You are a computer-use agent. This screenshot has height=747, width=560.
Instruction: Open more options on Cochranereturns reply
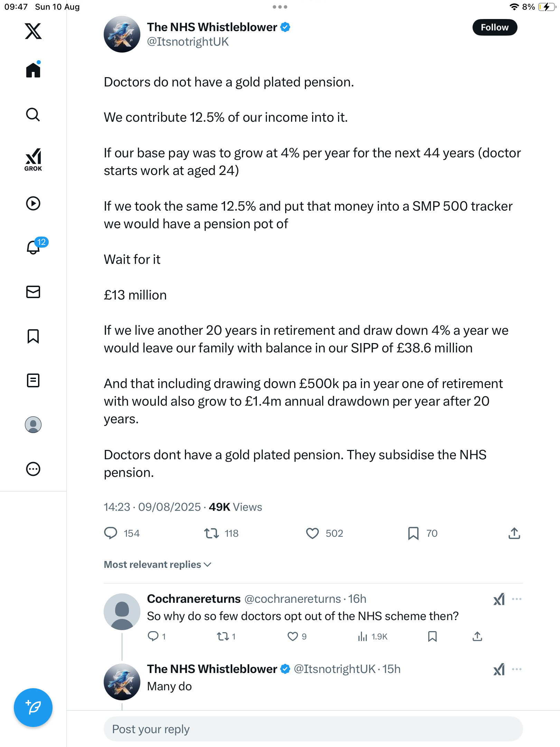click(x=517, y=599)
